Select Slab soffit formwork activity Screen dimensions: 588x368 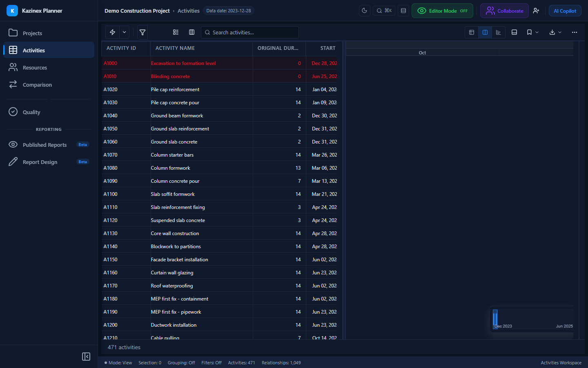pyautogui.click(x=172, y=194)
